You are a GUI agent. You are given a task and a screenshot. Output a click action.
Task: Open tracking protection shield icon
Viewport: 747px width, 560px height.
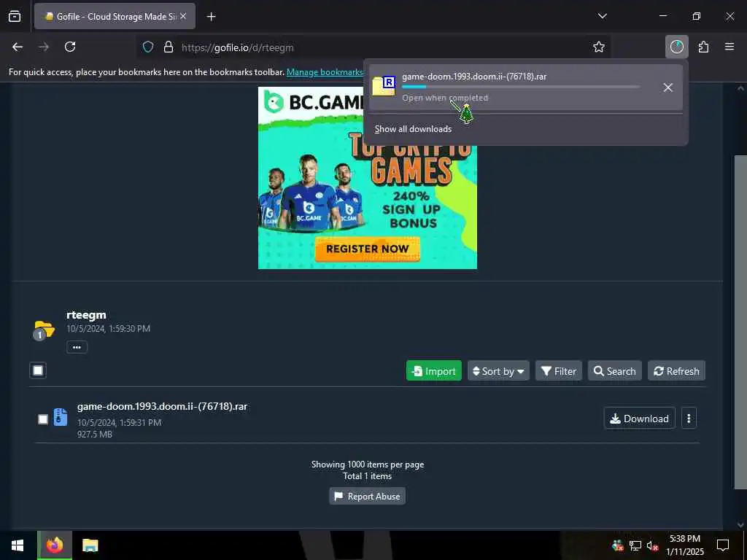click(148, 47)
